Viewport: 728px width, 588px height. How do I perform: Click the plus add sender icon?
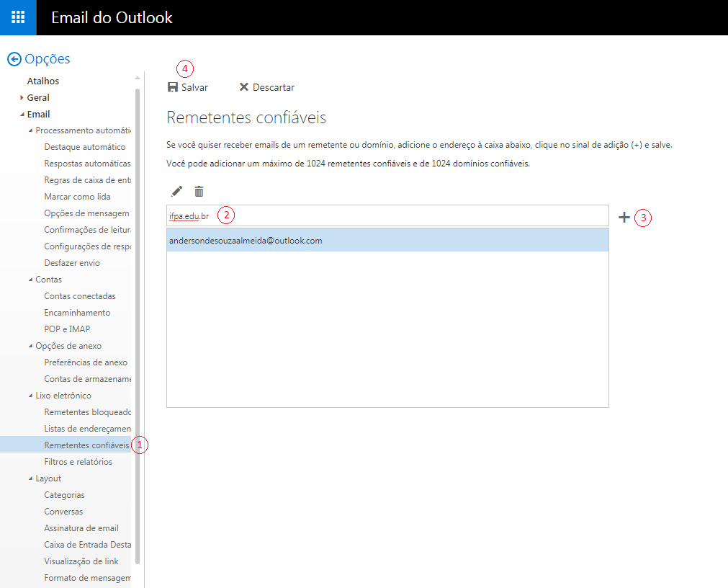624,218
